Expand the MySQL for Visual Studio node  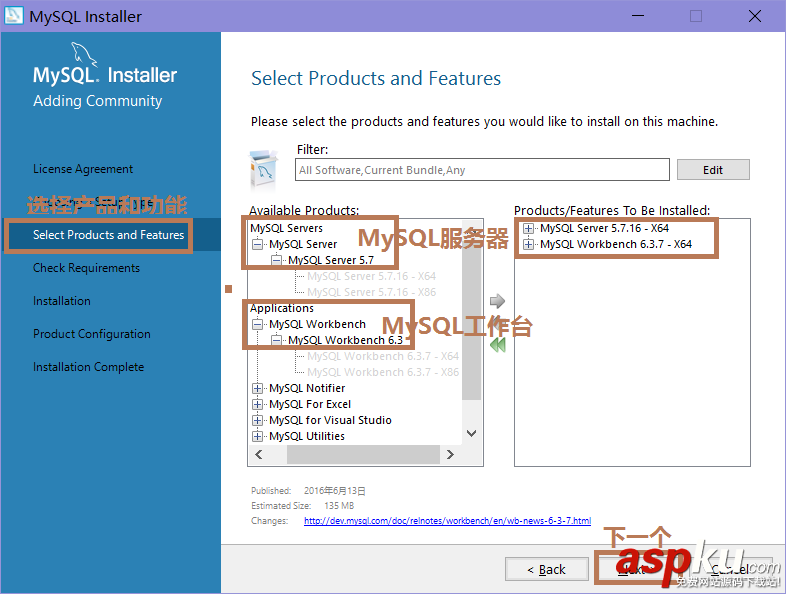tap(257, 421)
